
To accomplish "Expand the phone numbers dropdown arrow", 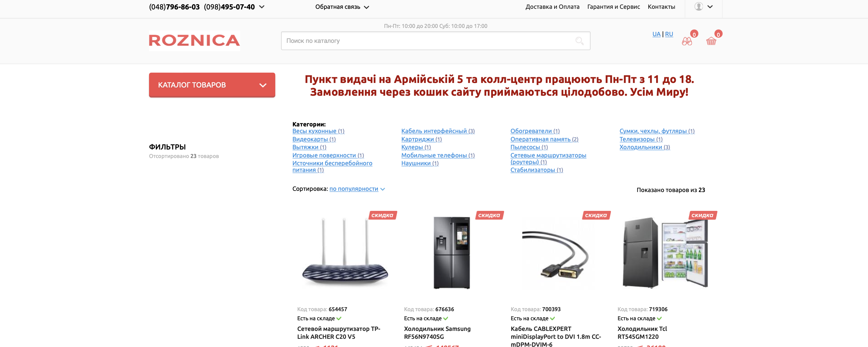I will tap(262, 7).
